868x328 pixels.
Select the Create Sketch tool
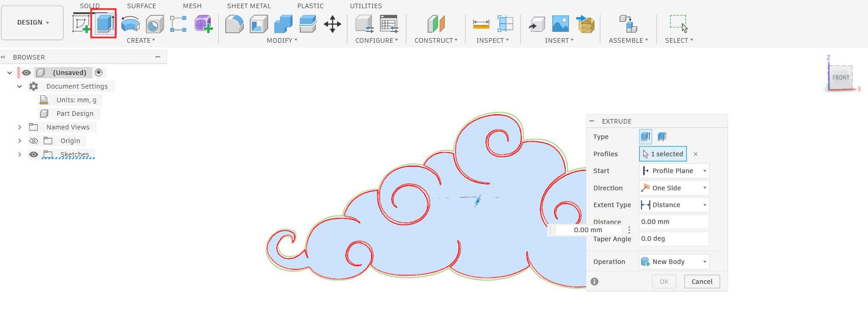[81, 24]
